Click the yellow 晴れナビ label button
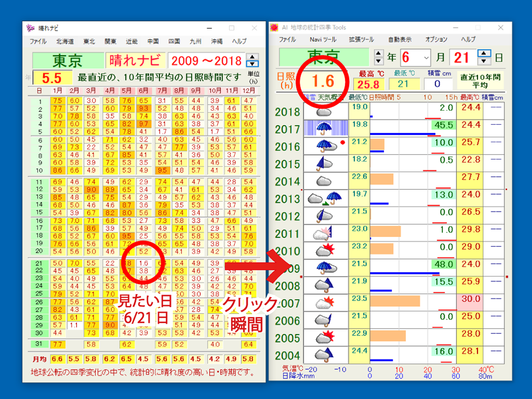Screen dimensions: 532x399 point(136,61)
